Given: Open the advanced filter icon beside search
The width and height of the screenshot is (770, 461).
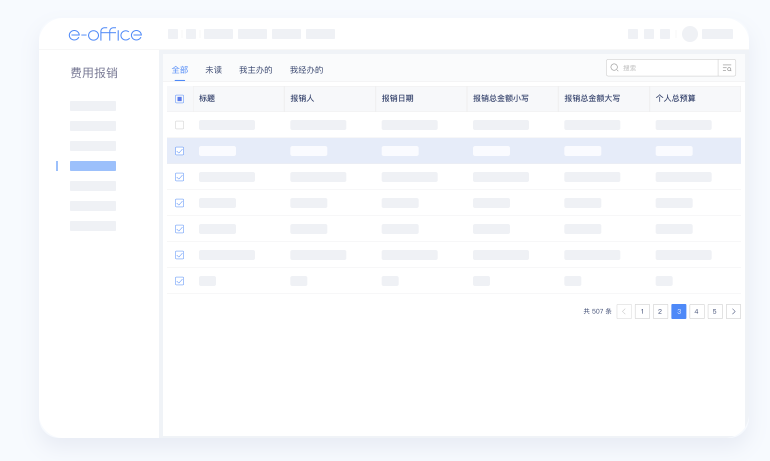Looking at the screenshot, I should click(x=727, y=68).
